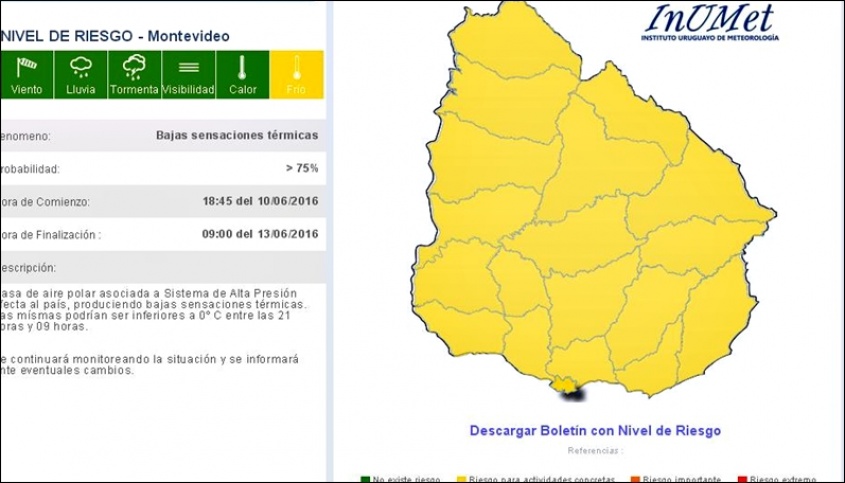Click the InUMet logo
Screen dimensions: 845x483
(x=710, y=22)
